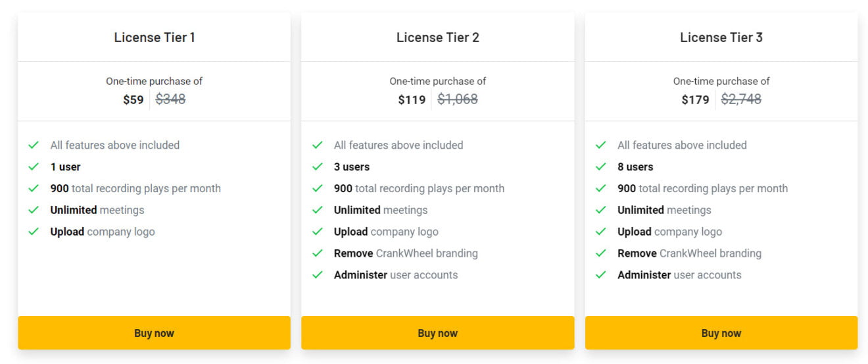Click Tier 3 'Administer user accounts' checkmark

point(601,275)
